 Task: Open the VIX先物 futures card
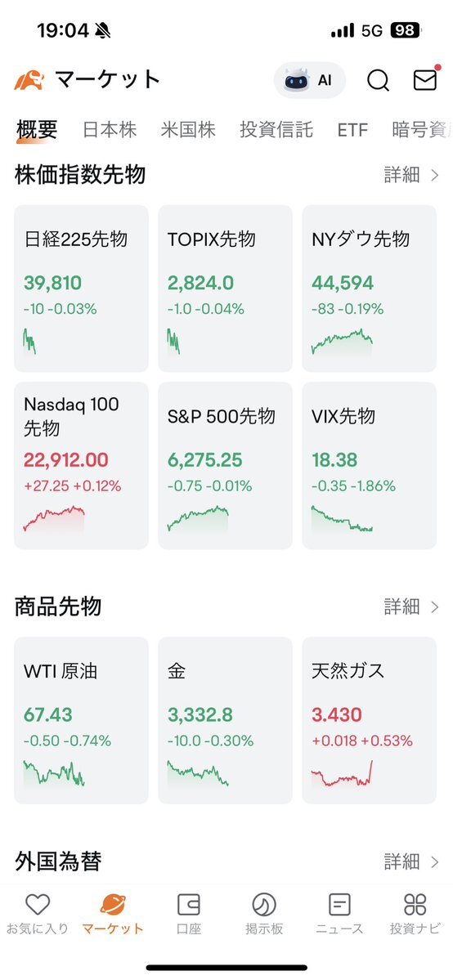tap(369, 466)
